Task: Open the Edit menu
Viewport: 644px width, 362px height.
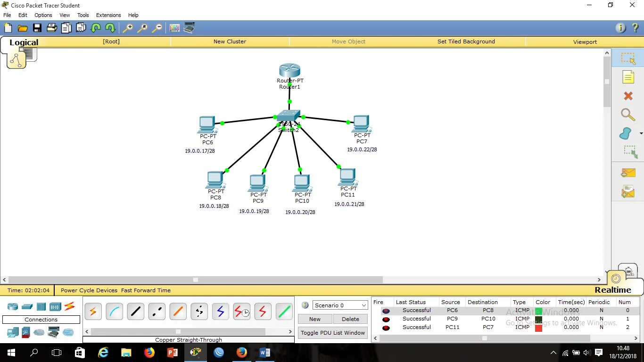Action: [x=23, y=15]
